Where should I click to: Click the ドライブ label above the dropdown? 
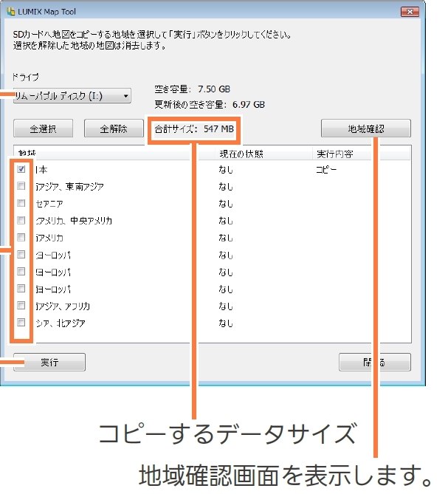(x=26, y=77)
